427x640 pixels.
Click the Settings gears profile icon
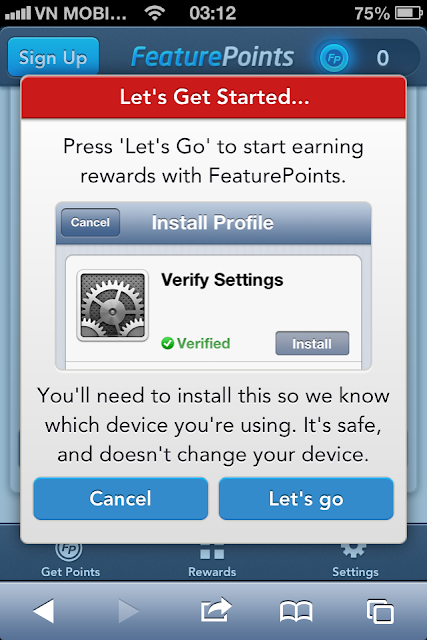tap(113, 305)
